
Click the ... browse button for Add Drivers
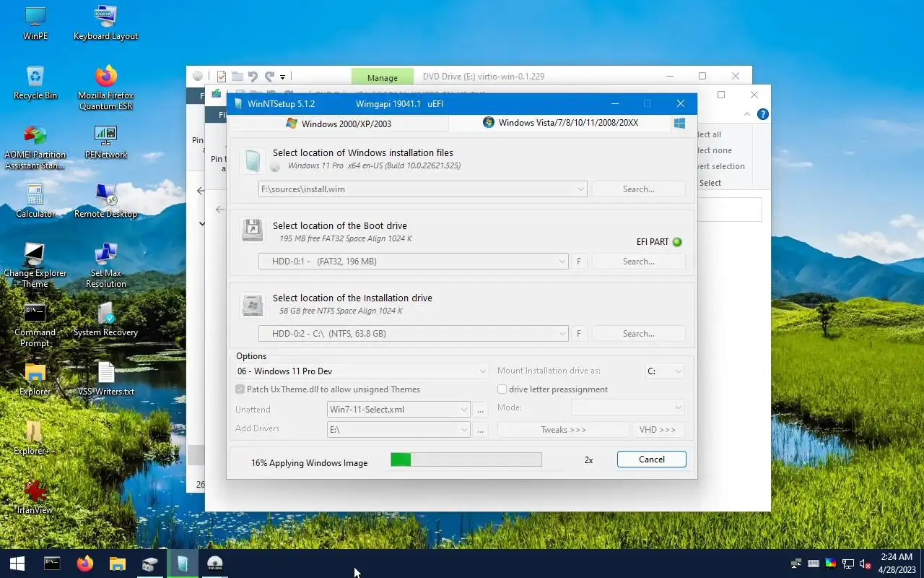click(481, 430)
